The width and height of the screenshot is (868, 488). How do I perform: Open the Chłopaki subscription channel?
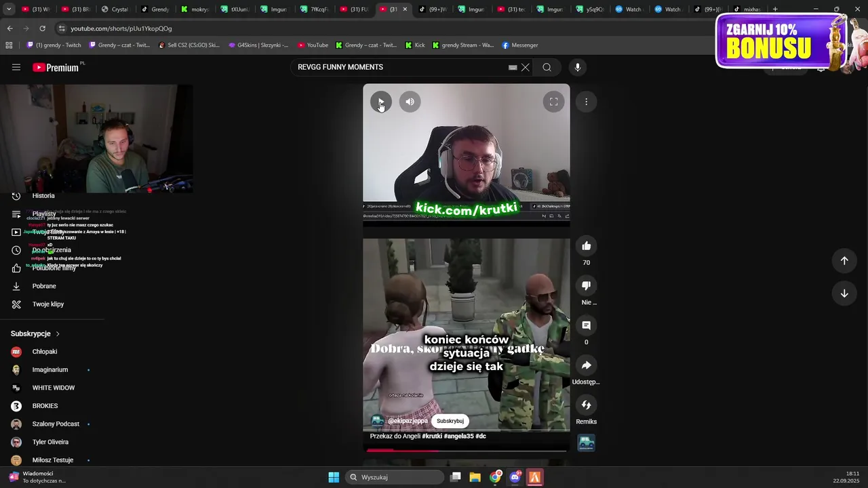45,352
